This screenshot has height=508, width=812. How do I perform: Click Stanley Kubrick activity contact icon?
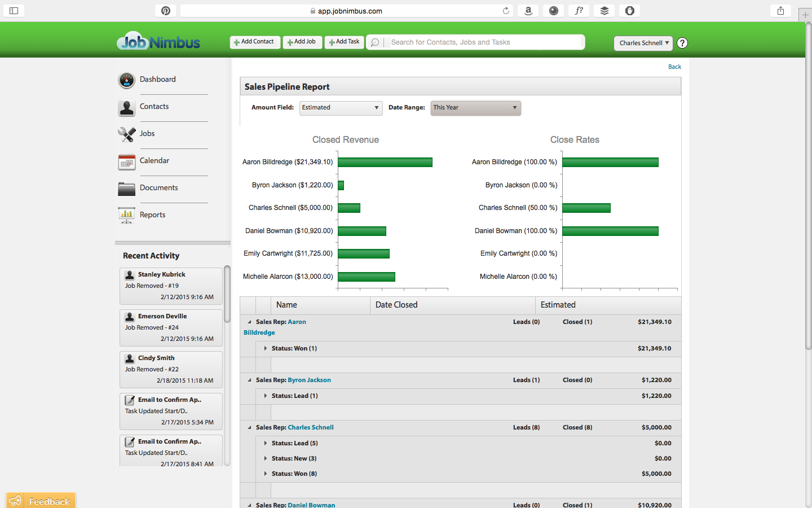coord(130,275)
